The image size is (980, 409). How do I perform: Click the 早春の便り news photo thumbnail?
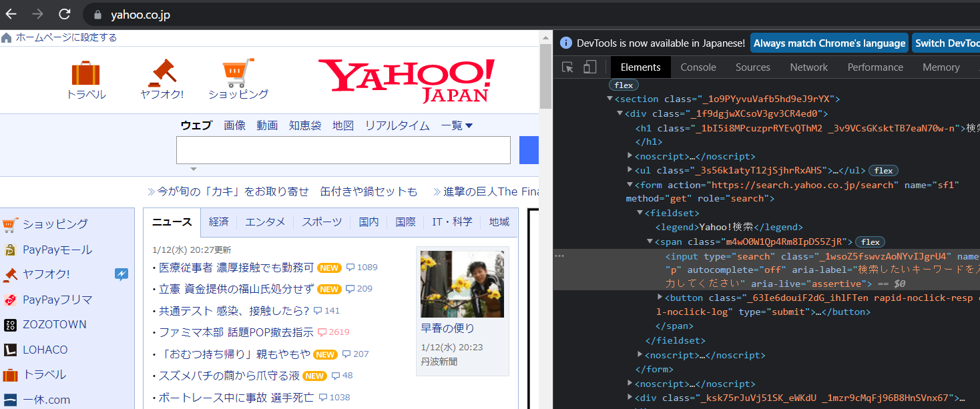462,284
